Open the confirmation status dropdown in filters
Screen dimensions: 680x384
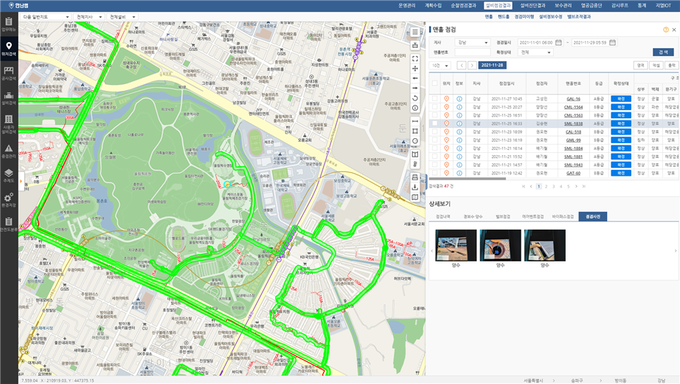click(x=536, y=52)
